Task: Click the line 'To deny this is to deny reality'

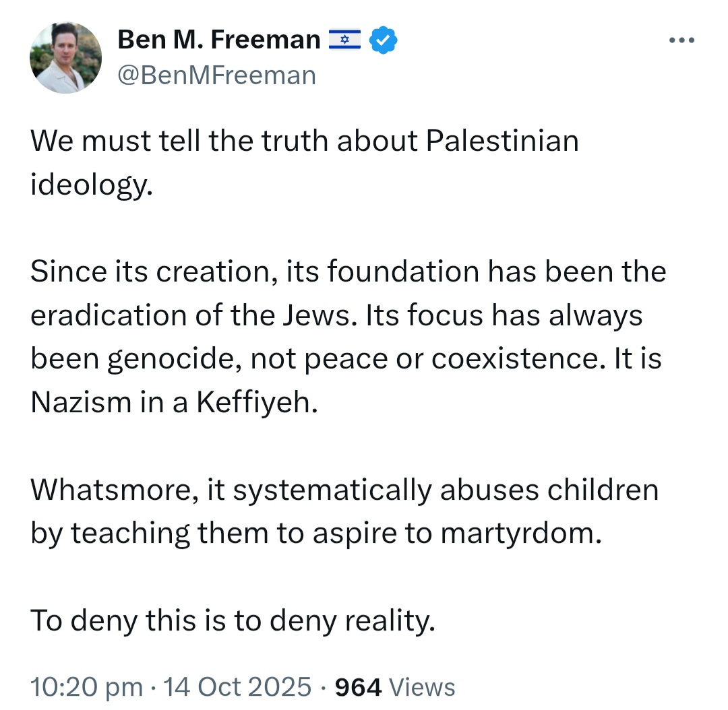Action: pos(233,621)
